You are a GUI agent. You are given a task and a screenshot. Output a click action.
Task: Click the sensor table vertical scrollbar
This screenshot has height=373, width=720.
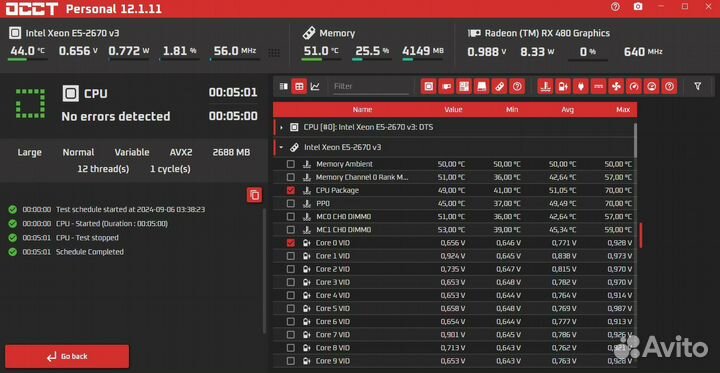pyautogui.click(x=636, y=141)
